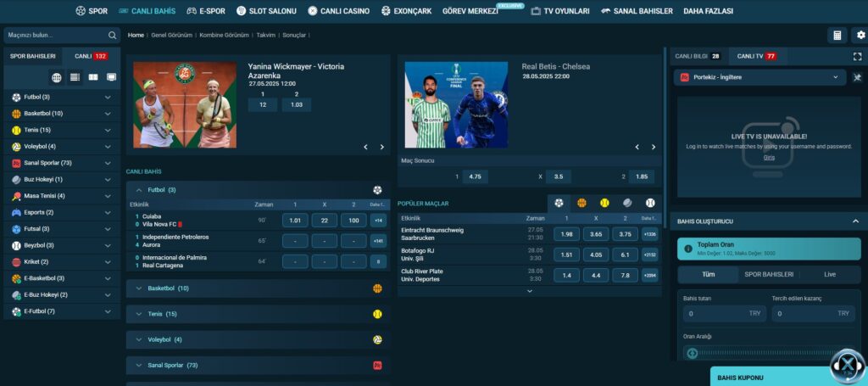Focus the Bahis tutarı input field
Screen dimensions: 868x386
pyautogui.click(x=723, y=313)
